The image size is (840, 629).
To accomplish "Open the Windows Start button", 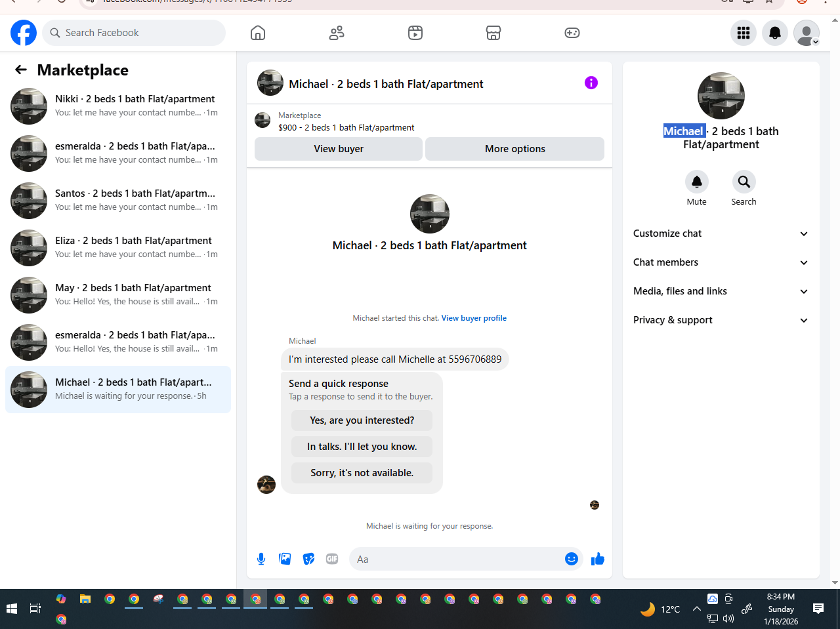I will [x=12, y=609].
